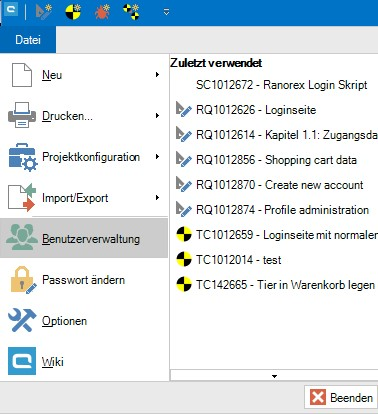Screen dimensions: 378x414
Task: Click the new test suite icon in toolbar
Action: (131, 12)
